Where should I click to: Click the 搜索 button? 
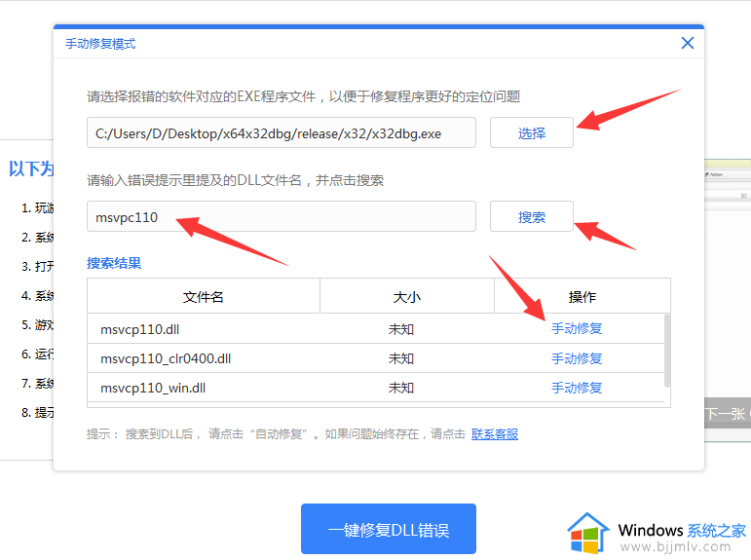[x=532, y=216]
